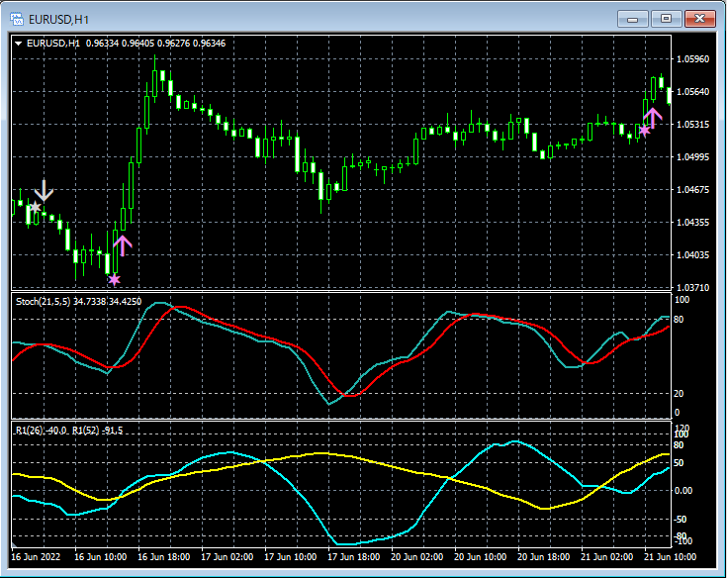Click the gray down arrow sell signal
Screen dimensions: 728x578
(44, 191)
